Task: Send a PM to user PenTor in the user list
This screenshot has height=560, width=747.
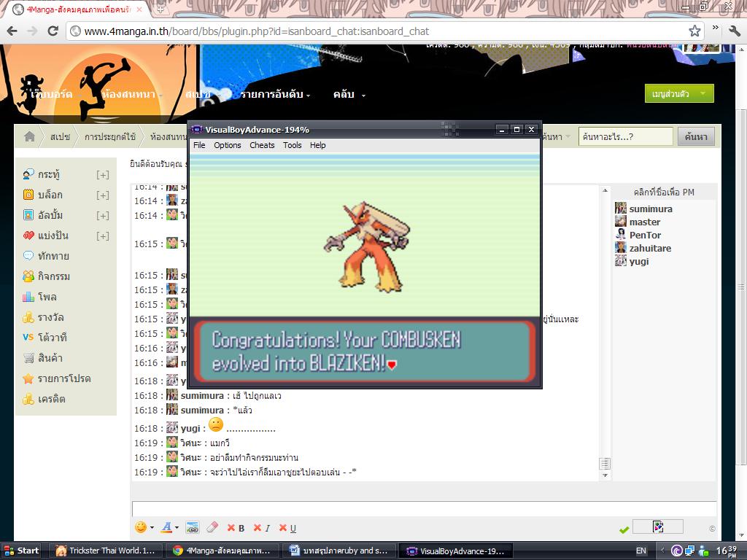Action: (645, 236)
